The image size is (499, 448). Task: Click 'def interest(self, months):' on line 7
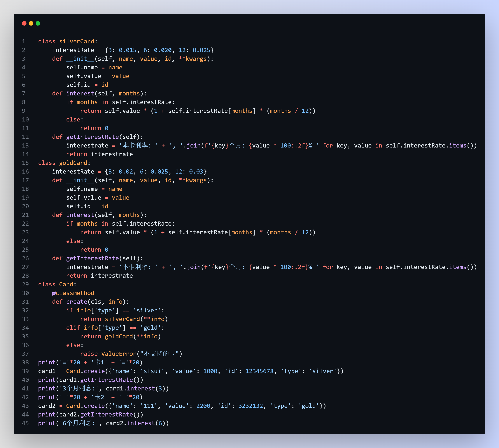pyautogui.click(x=99, y=93)
